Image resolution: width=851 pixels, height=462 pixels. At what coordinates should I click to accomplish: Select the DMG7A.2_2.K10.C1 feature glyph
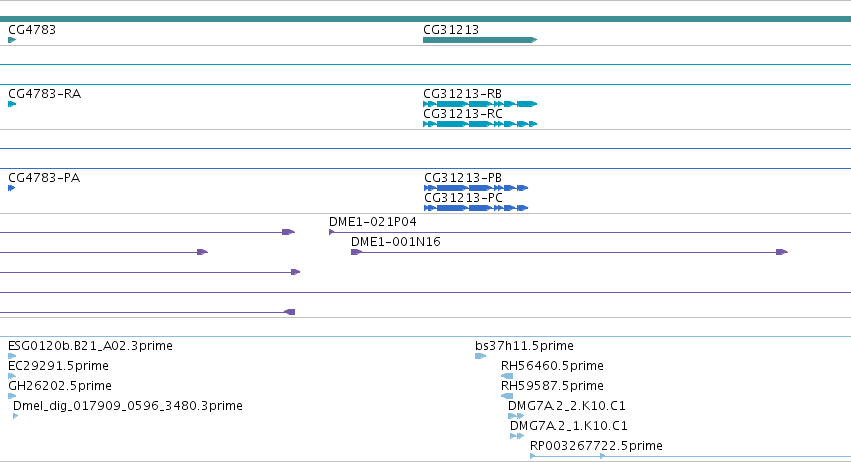(516, 416)
